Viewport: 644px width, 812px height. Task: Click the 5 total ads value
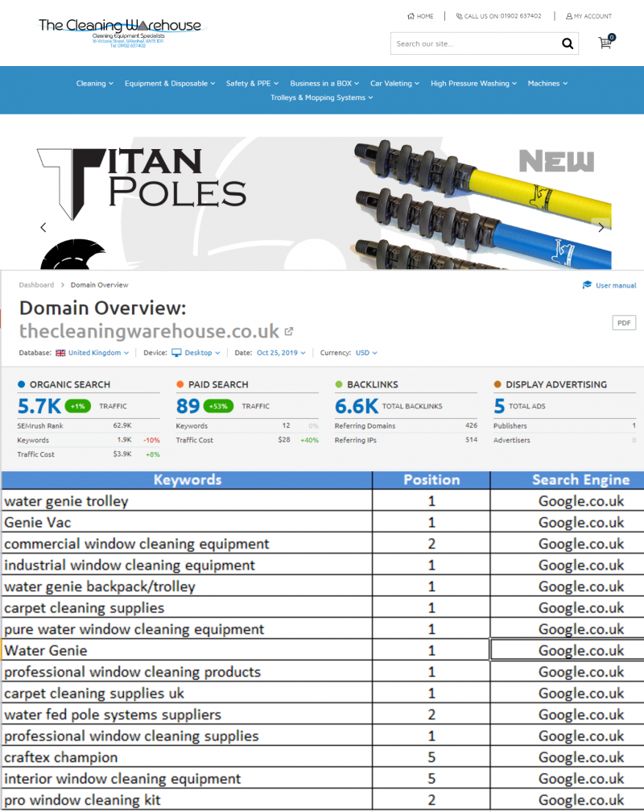pyautogui.click(x=499, y=406)
